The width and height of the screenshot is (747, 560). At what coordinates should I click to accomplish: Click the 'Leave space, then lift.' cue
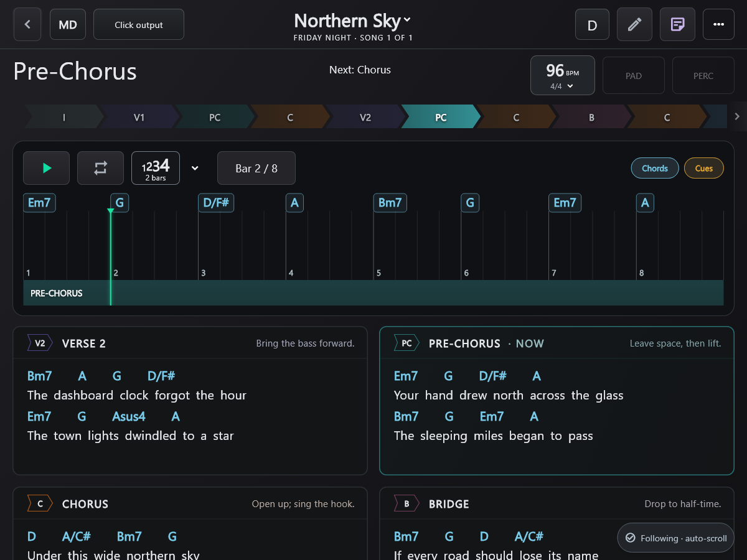pos(675,343)
